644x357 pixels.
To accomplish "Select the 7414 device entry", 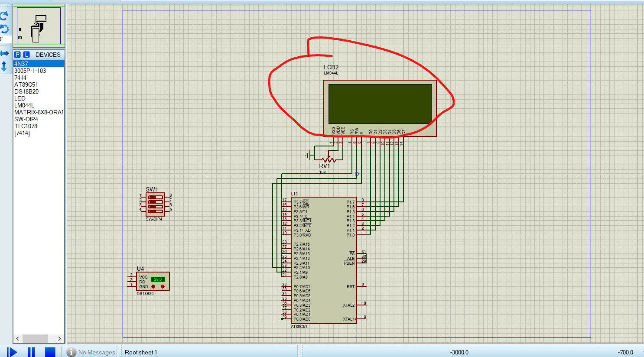I will pyautogui.click(x=39, y=78).
